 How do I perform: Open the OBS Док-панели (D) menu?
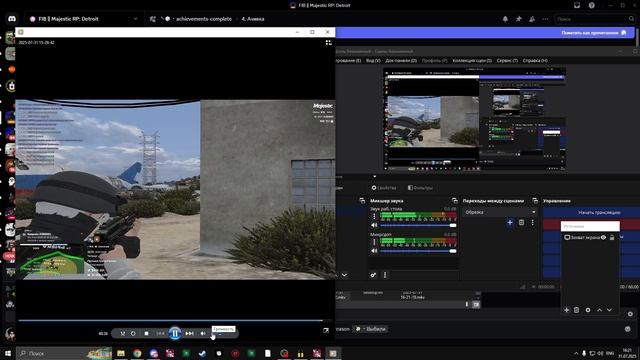401,60
